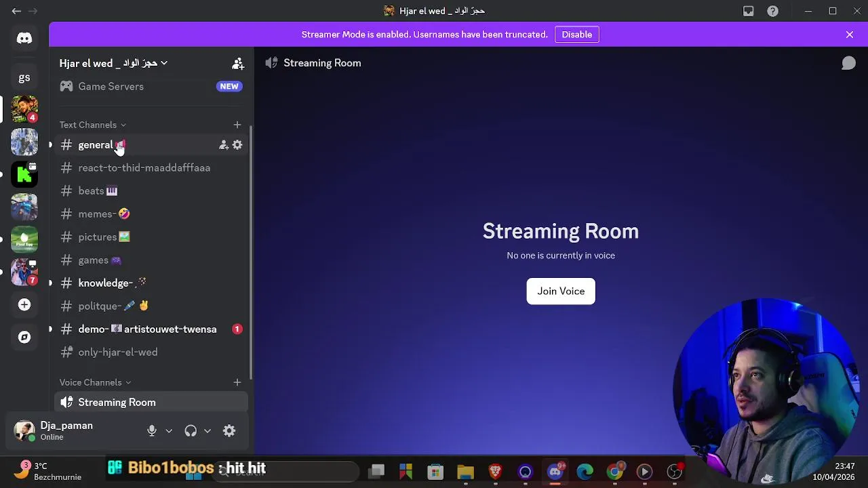This screenshot has width=868, height=488.
Task: Add a new voice channel plus
Action: (237, 382)
